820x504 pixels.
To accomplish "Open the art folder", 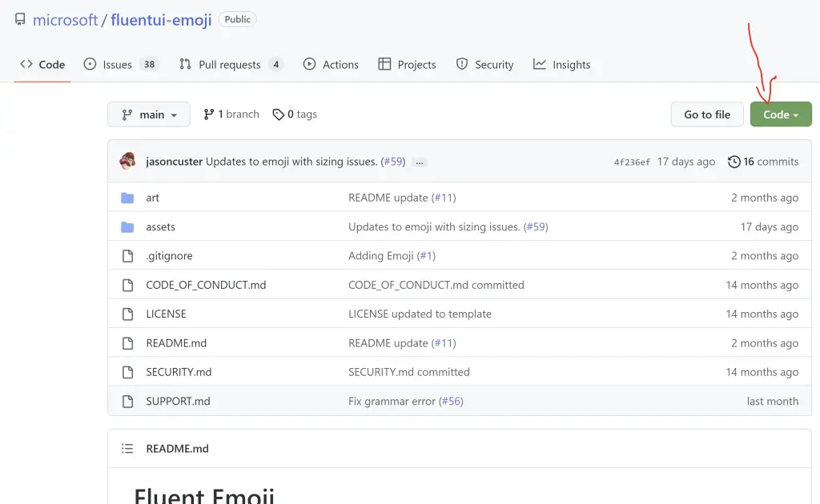I will (152, 198).
